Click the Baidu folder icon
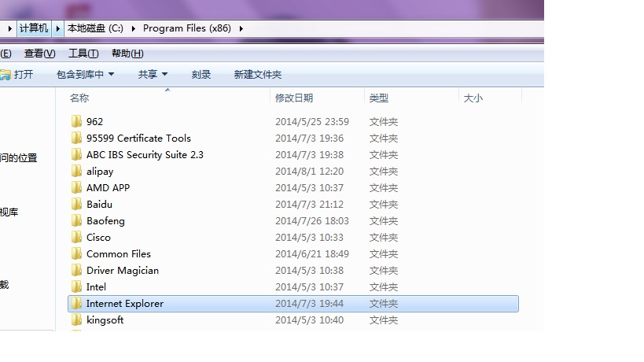This screenshot has height=362, width=644. 76,205
